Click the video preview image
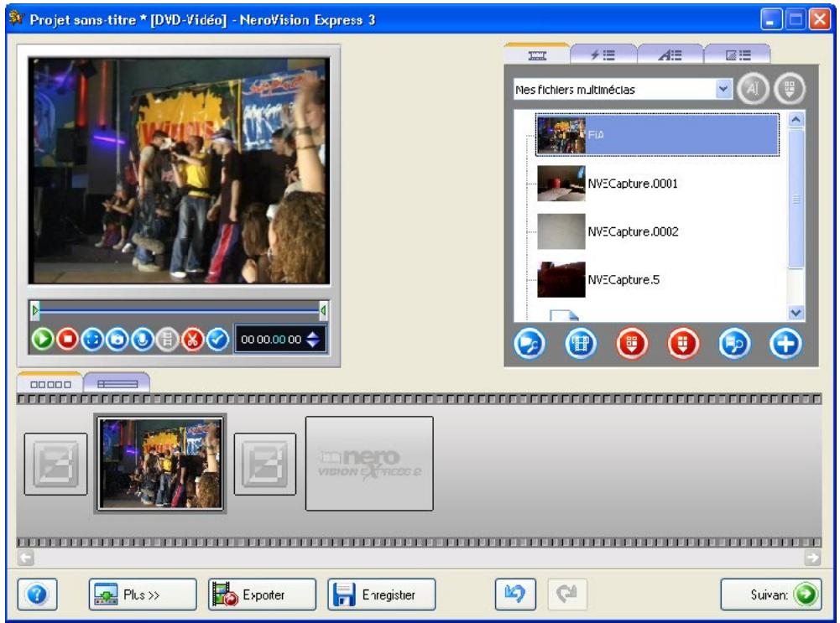Image resolution: width=840 pixels, height=623 pixels. point(179,171)
